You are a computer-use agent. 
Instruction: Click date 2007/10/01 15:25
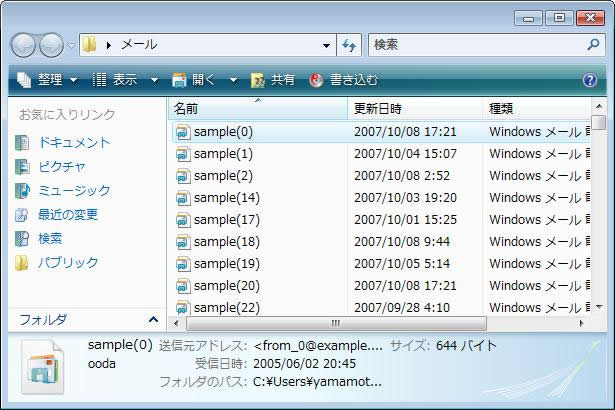tap(405, 220)
